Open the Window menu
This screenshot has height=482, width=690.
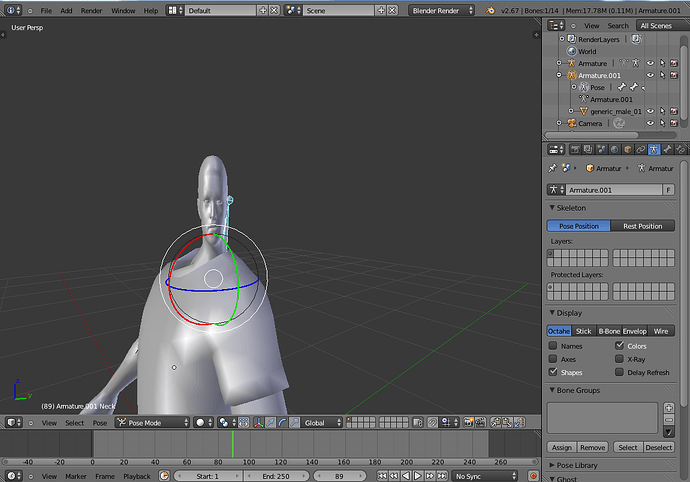(x=123, y=11)
